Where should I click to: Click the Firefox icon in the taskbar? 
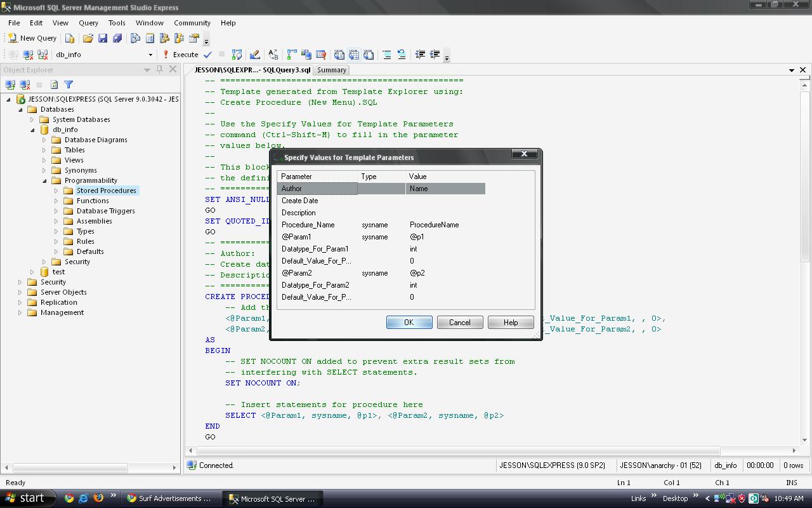[98, 498]
